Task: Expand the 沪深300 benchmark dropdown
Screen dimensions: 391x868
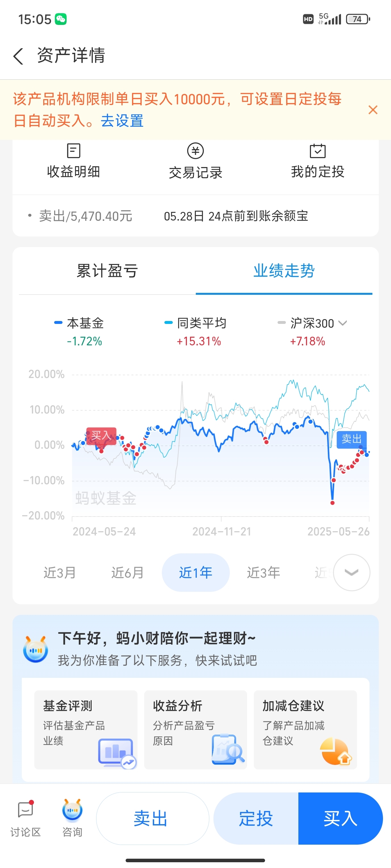Action: 343,323
